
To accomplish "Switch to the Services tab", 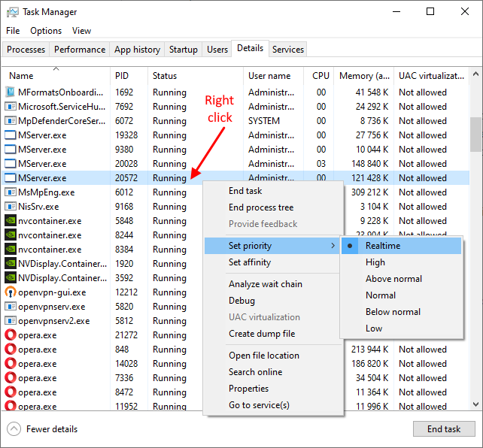I will tap(288, 50).
